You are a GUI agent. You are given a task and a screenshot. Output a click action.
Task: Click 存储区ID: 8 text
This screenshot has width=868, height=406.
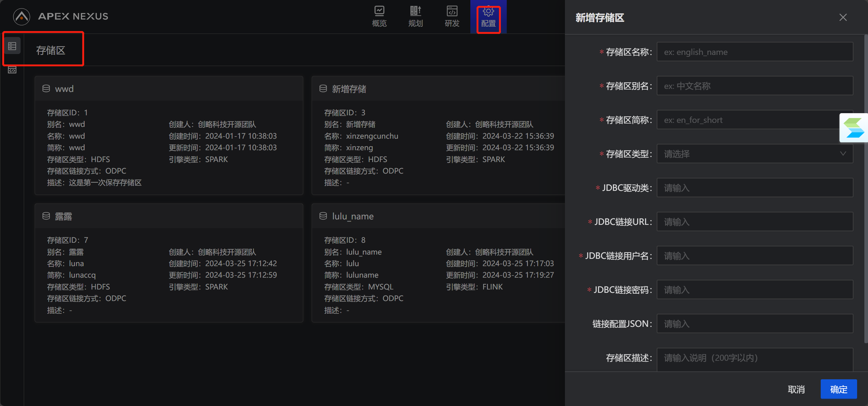pos(344,240)
